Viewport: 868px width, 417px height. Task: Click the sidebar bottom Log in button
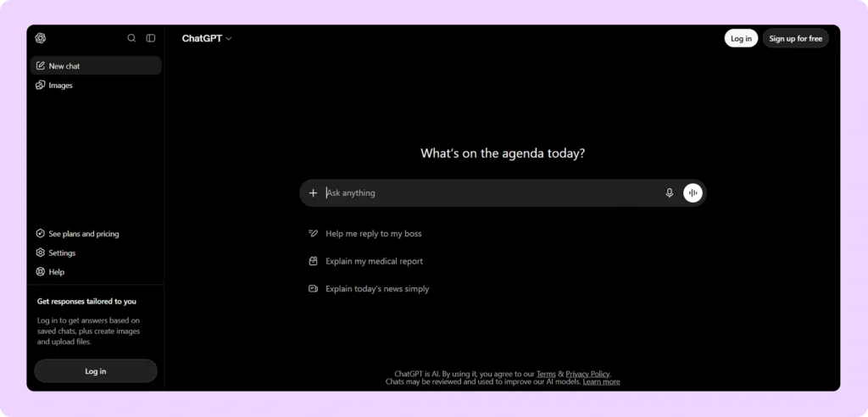click(96, 371)
